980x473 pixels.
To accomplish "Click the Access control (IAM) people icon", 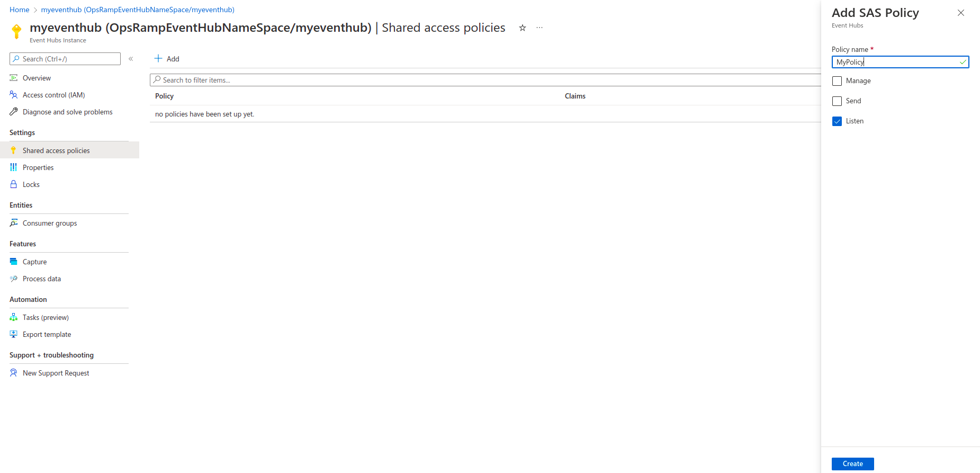I will point(14,95).
